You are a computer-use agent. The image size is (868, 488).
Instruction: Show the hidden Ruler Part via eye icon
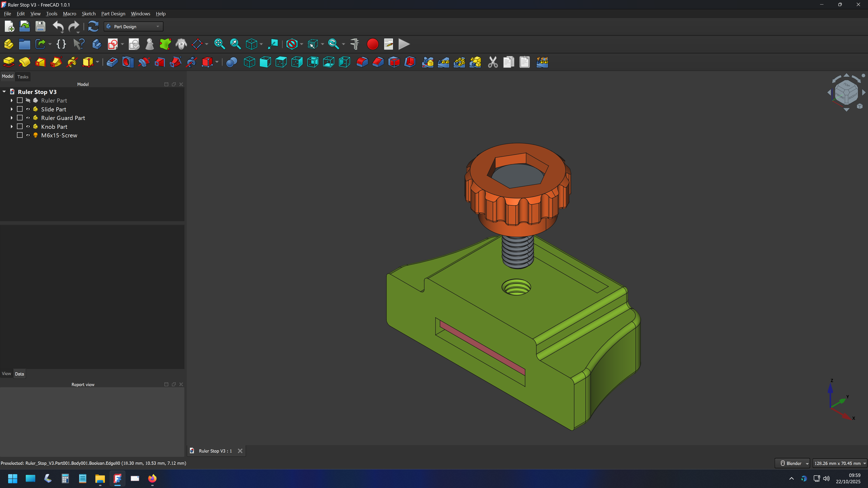[x=28, y=100]
